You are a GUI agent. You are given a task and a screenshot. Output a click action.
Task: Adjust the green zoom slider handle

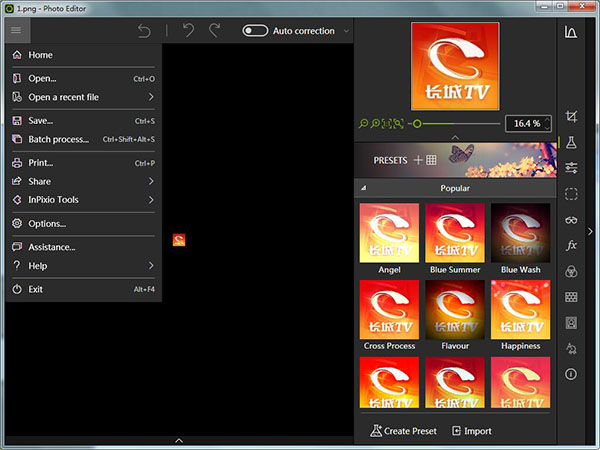click(x=417, y=124)
